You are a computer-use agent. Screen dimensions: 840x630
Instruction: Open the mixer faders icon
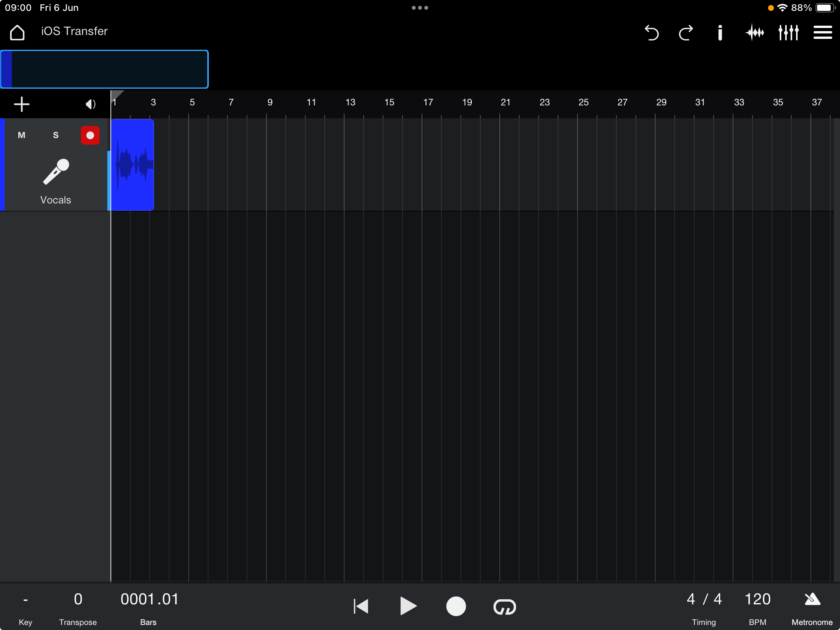789,33
